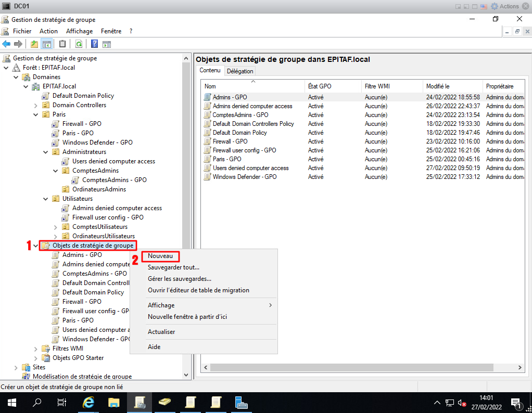Open the blue Help icon in the toolbar
The width and height of the screenshot is (532, 413).
[95, 44]
